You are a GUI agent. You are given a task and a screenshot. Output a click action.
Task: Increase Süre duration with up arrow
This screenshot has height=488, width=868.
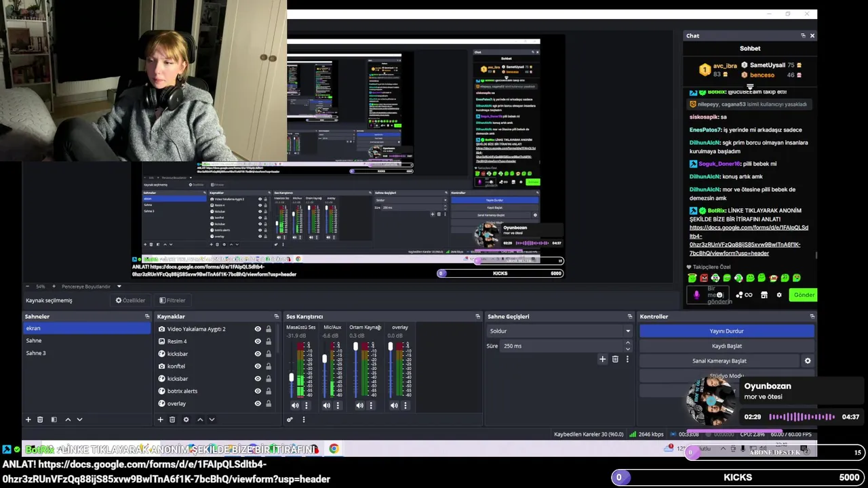coord(627,343)
